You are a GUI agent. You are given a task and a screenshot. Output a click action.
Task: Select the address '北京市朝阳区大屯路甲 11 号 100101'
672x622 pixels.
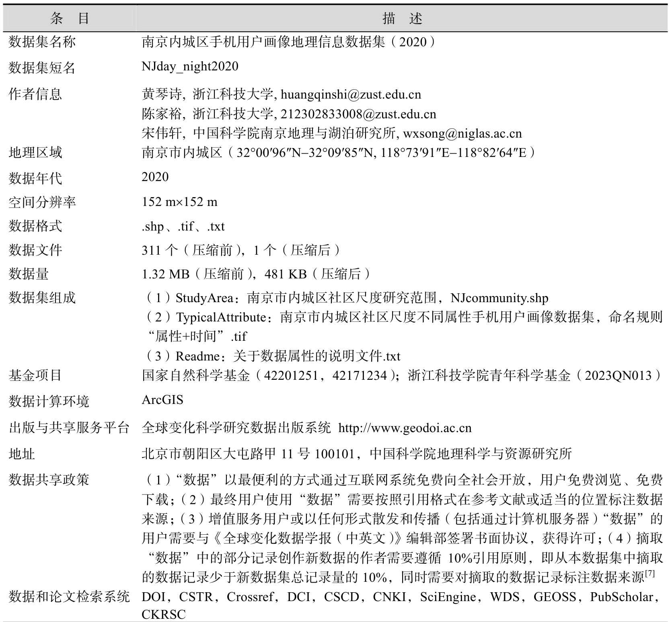pyautogui.click(x=248, y=454)
